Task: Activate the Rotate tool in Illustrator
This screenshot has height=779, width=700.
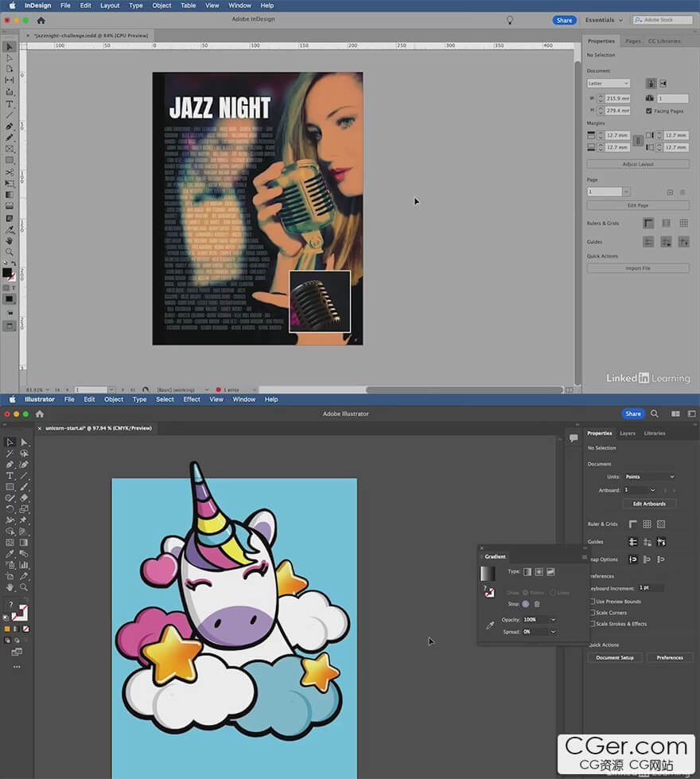Action: click(x=10, y=509)
